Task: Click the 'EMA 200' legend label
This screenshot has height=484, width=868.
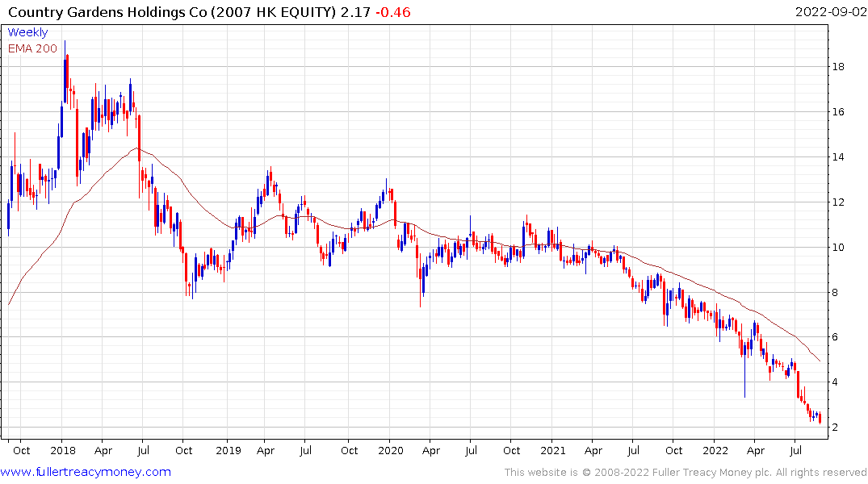Action: point(32,48)
